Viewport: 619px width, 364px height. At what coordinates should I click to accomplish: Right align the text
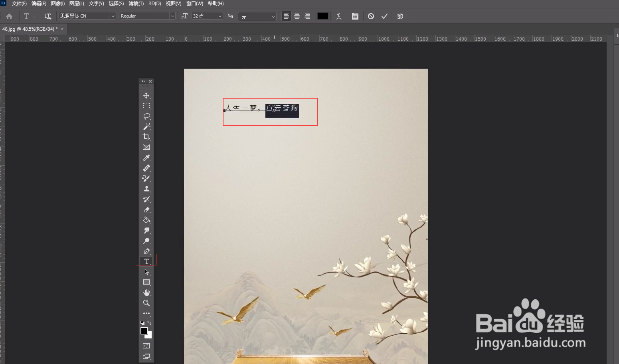pyautogui.click(x=307, y=16)
